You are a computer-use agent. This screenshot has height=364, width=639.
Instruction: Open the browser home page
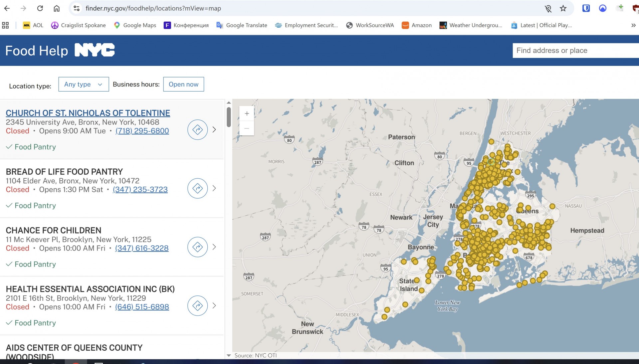point(57,8)
